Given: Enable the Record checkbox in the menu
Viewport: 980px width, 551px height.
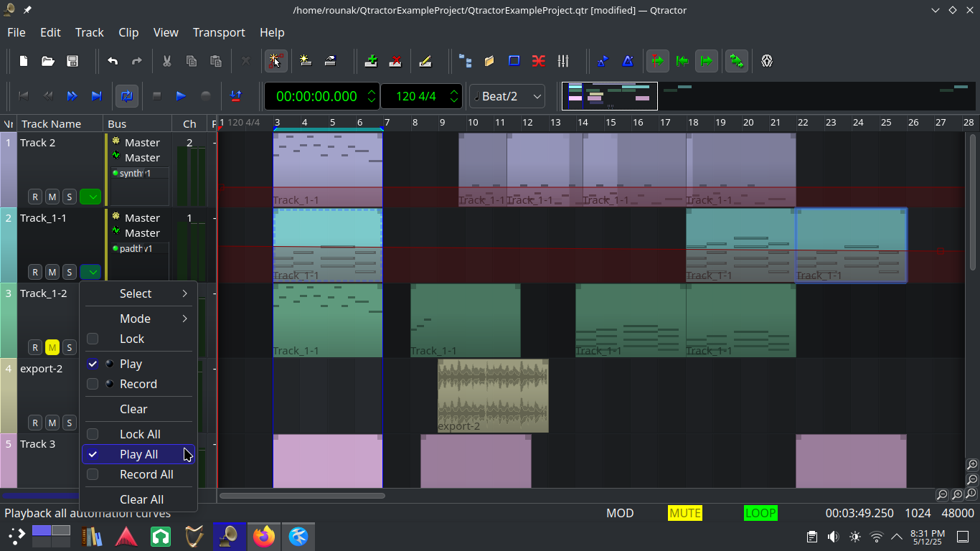Looking at the screenshot, I should click(x=93, y=384).
